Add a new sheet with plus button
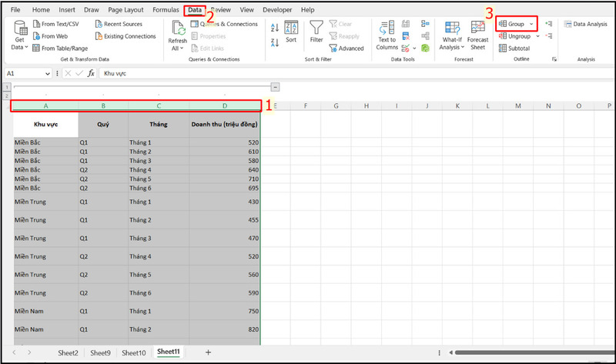Viewport: 616px width, 364px height. (x=208, y=352)
